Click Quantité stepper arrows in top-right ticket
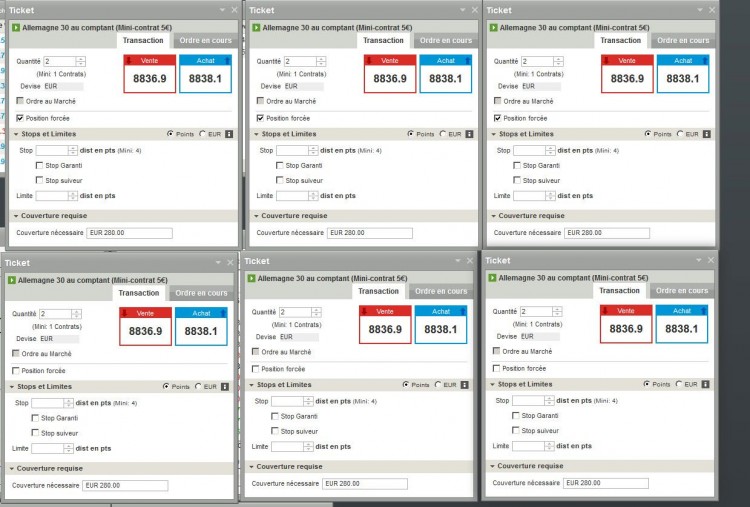This screenshot has width=750, height=507. click(558, 61)
